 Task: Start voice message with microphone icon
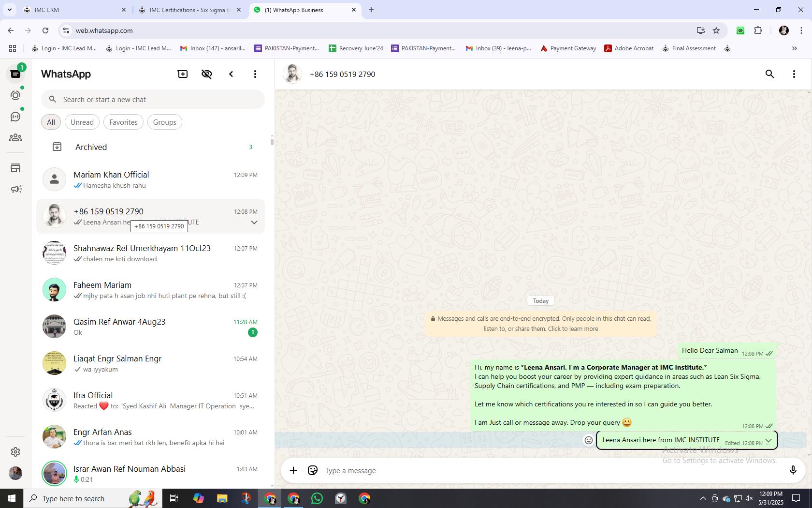coord(793,470)
